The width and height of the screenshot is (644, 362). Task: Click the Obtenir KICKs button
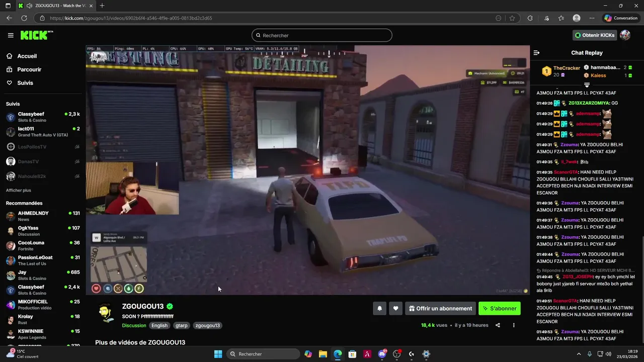pyautogui.click(x=595, y=35)
